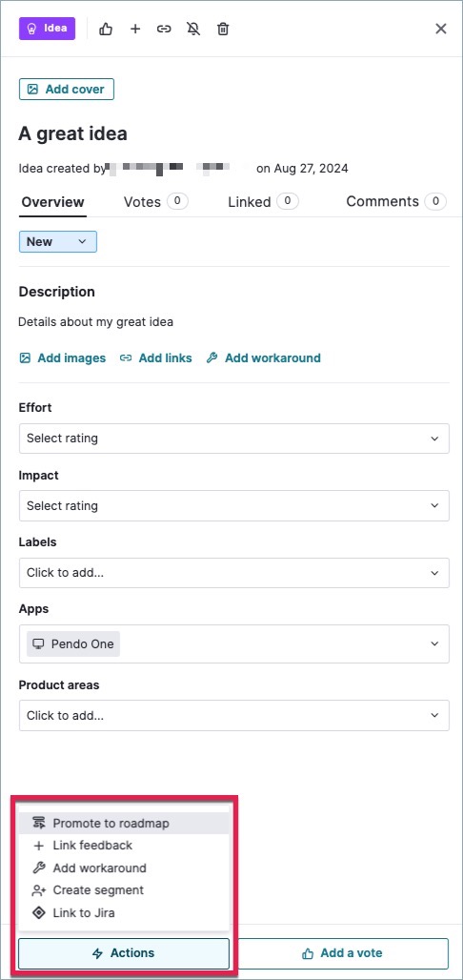Open the Comments tab

(396, 201)
